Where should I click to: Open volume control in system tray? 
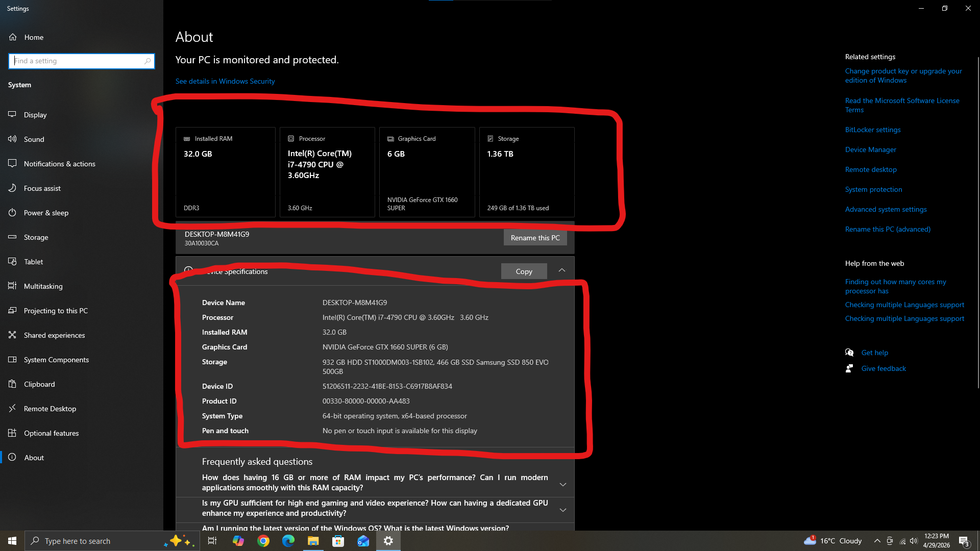pos(914,541)
